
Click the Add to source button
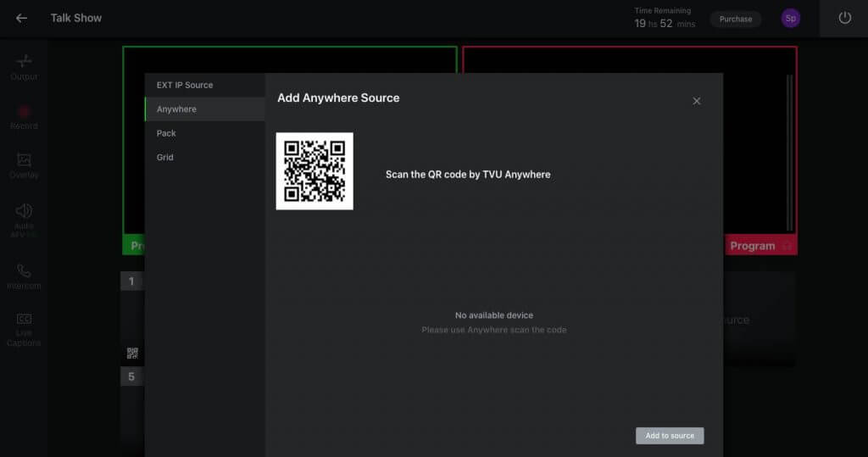(x=670, y=436)
